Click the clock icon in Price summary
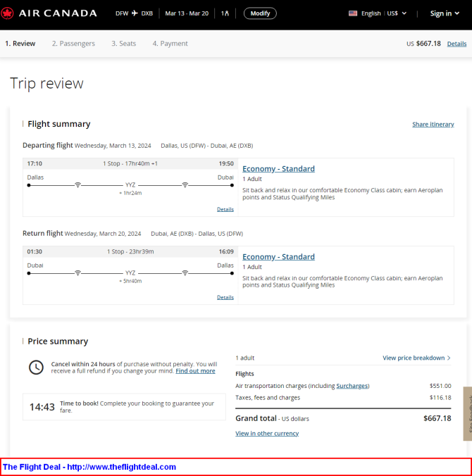 (36, 368)
